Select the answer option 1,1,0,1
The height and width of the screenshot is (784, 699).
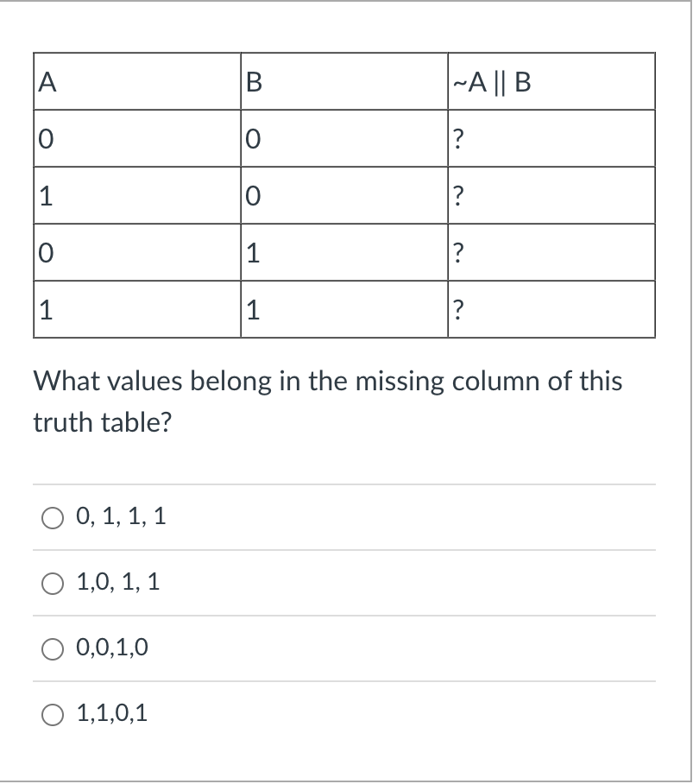[52, 713]
